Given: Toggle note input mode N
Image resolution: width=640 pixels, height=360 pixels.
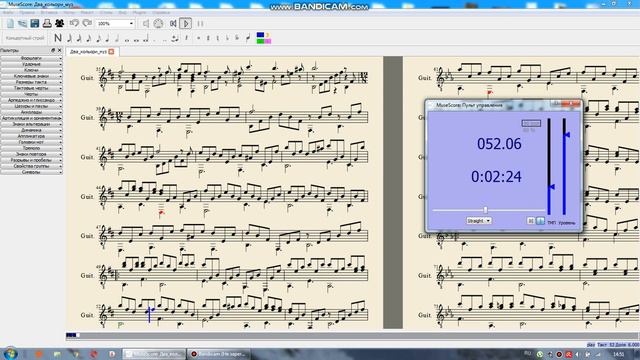Looking at the screenshot, I should [58, 38].
